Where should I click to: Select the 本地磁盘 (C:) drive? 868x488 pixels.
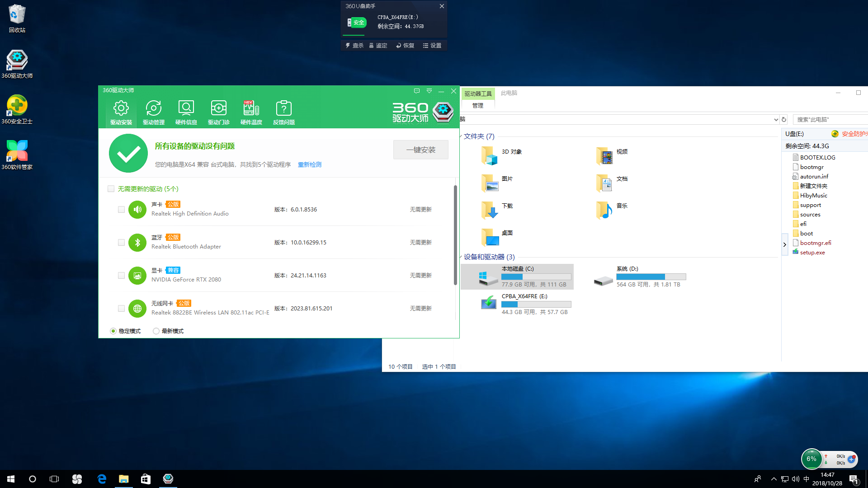click(517, 277)
